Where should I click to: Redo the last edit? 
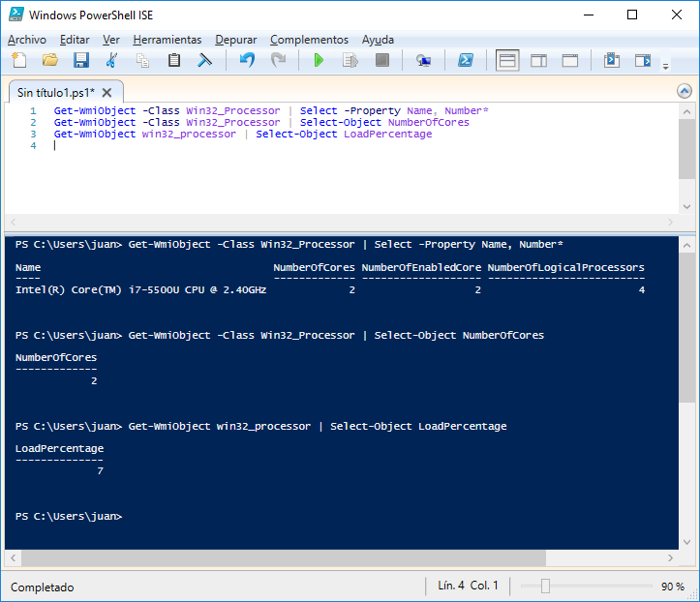click(x=279, y=60)
